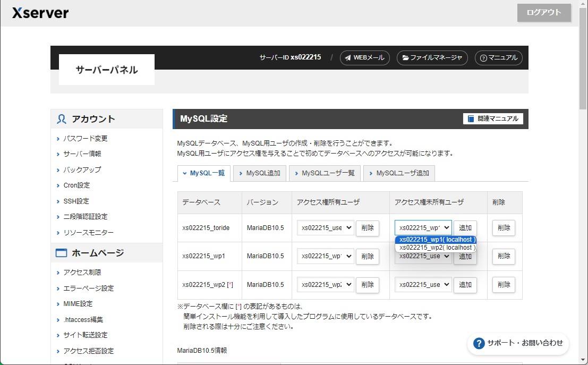Click 追加 in the xs022215_toride row

pos(465,228)
